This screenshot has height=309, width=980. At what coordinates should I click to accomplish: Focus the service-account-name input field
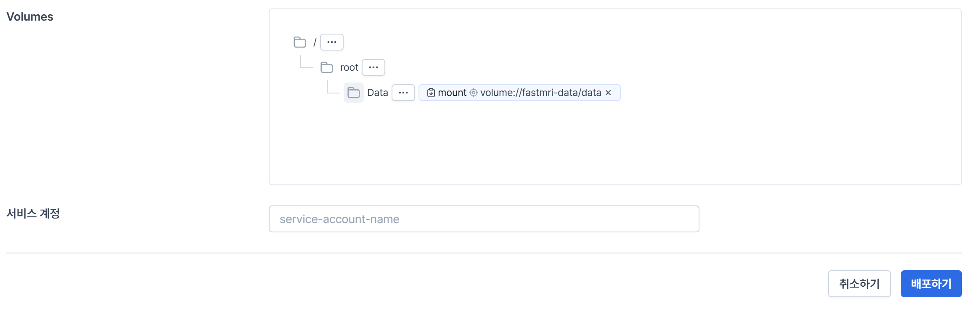[x=484, y=219]
